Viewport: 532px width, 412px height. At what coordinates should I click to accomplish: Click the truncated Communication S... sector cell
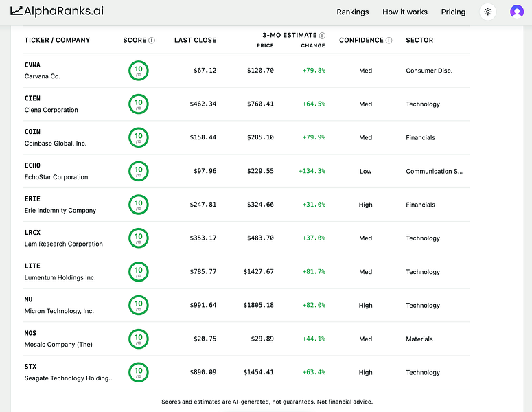[x=434, y=172]
